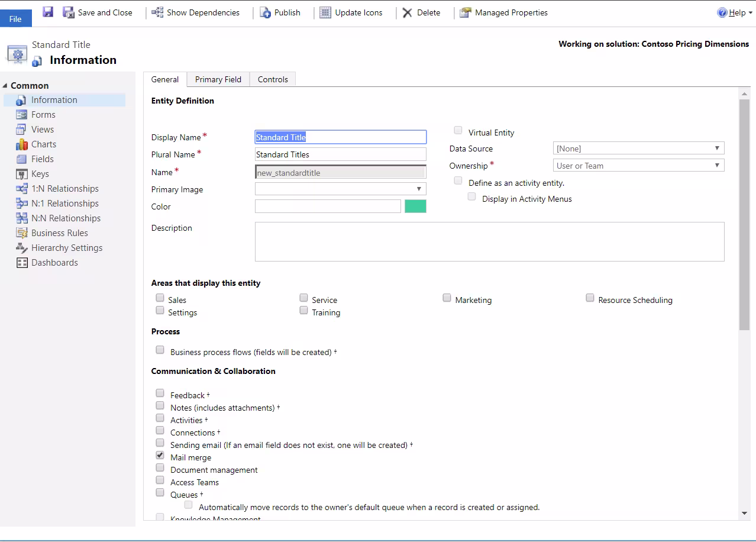Uncheck the Mail merge checkbox
The width and height of the screenshot is (756, 542).
pos(160,455)
